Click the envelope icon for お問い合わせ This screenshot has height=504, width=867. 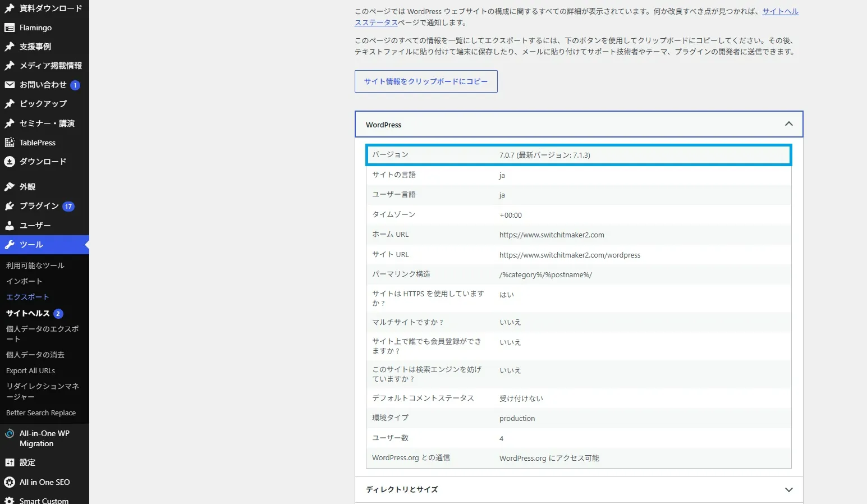pyautogui.click(x=10, y=85)
